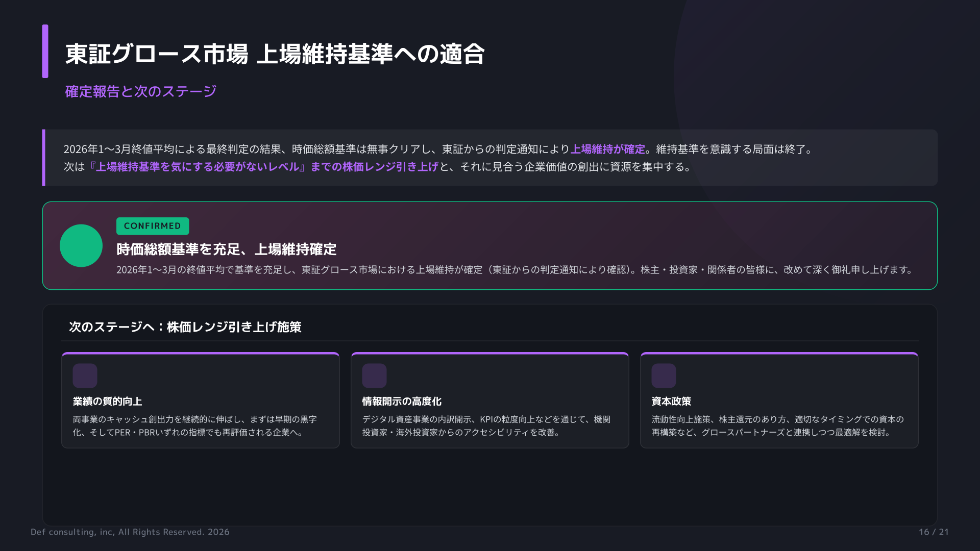The width and height of the screenshot is (980, 551).
Task: Click the icon square above 情報開示の高度化
Action: 375,376
